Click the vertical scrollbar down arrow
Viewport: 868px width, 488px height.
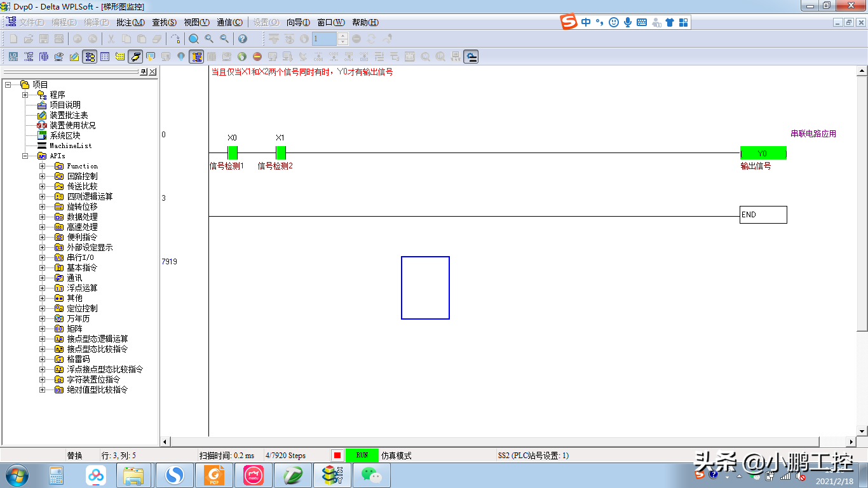[x=862, y=431]
